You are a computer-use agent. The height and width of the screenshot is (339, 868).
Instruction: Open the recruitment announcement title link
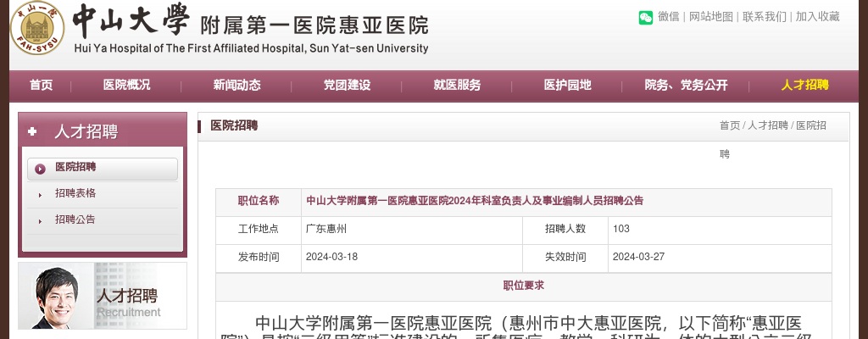(475, 201)
